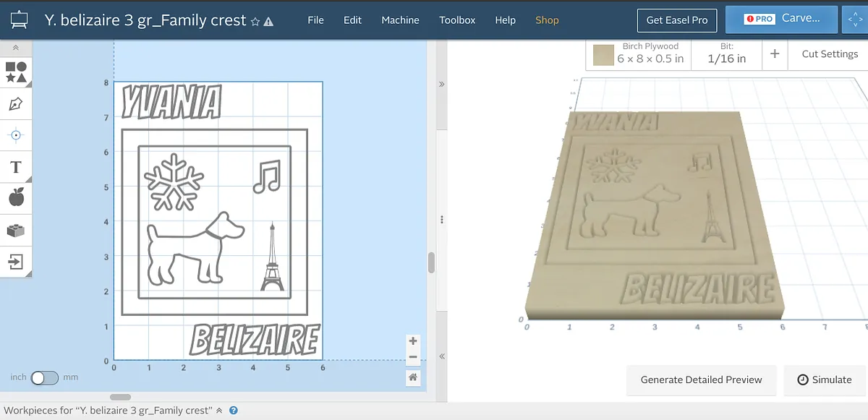Screen dimensions: 868x420
Task: Click the home reset view icon
Action: [x=413, y=377]
